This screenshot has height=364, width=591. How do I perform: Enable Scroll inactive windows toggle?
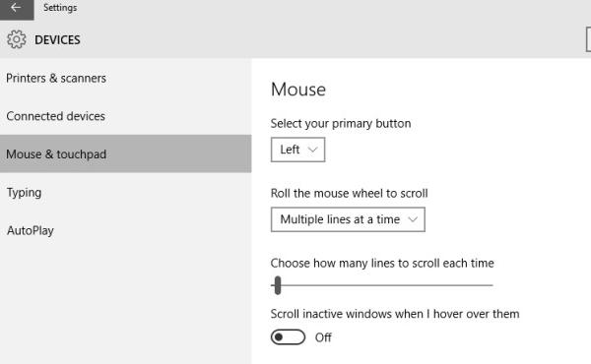(288, 337)
